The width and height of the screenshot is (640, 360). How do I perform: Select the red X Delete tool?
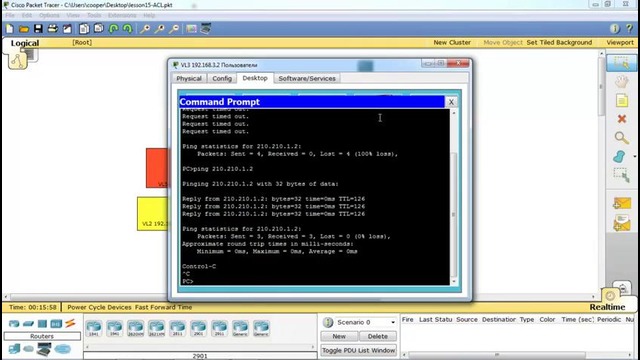click(x=621, y=119)
